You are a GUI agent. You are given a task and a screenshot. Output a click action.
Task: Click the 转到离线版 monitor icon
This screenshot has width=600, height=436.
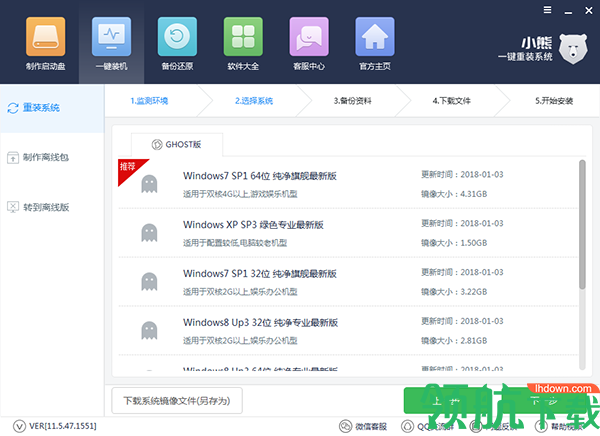click(x=13, y=207)
